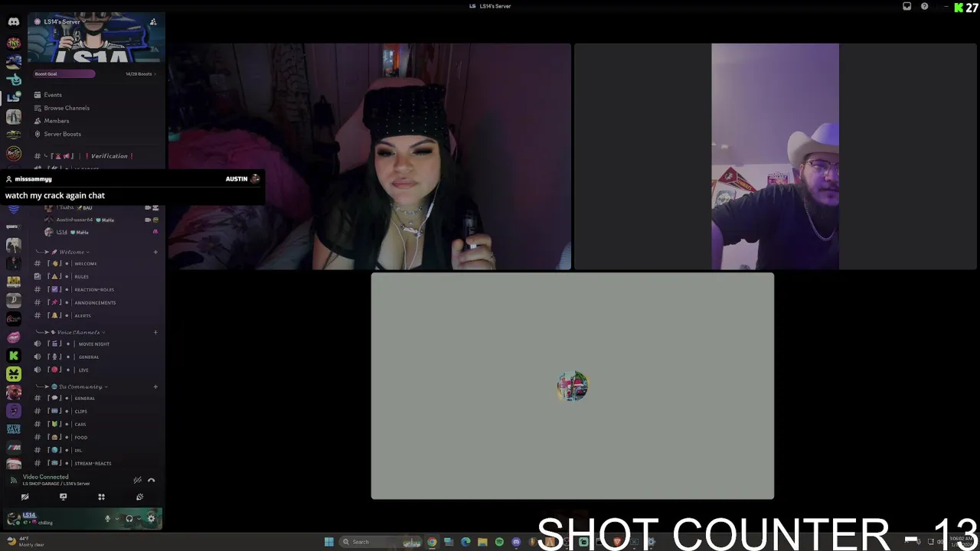Join the GENERAL voice channel
The width and height of the screenshot is (980, 551).
coord(96,357)
